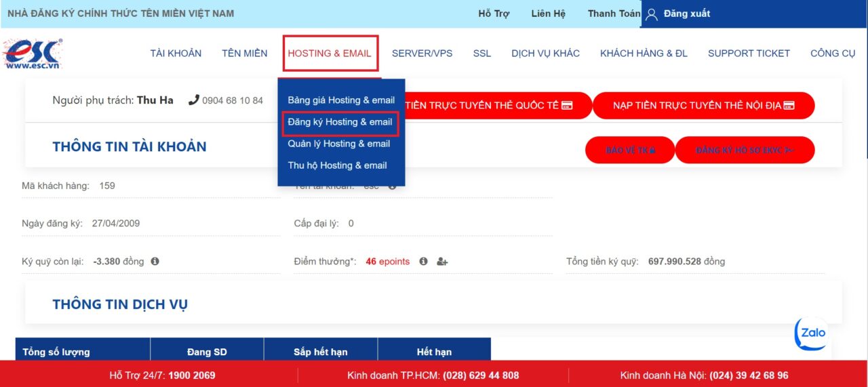Click the ĐĂNG KÝ HỒ SƠ EKYC button
This screenshot has width=868, height=387.
[745, 150]
